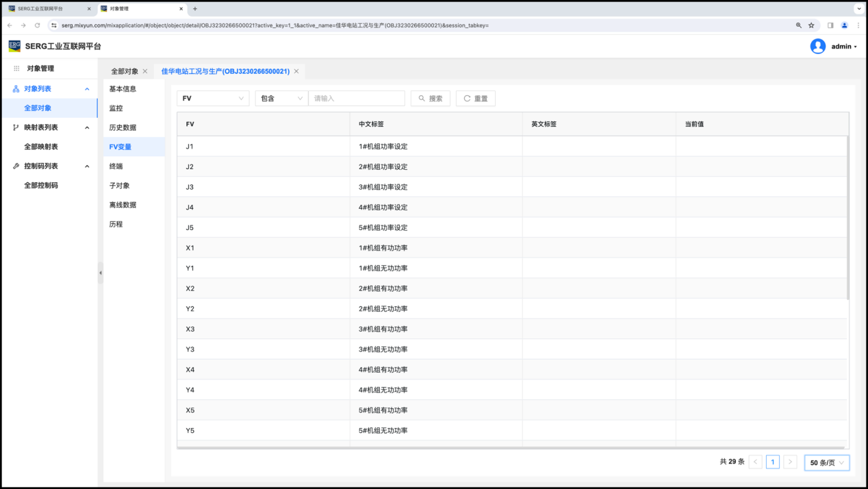Collapse the 对象列表 menu group
The image size is (868, 489).
pos(87,89)
